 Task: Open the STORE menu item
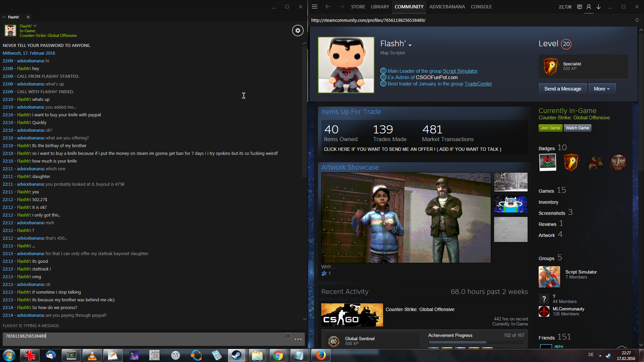click(358, 7)
